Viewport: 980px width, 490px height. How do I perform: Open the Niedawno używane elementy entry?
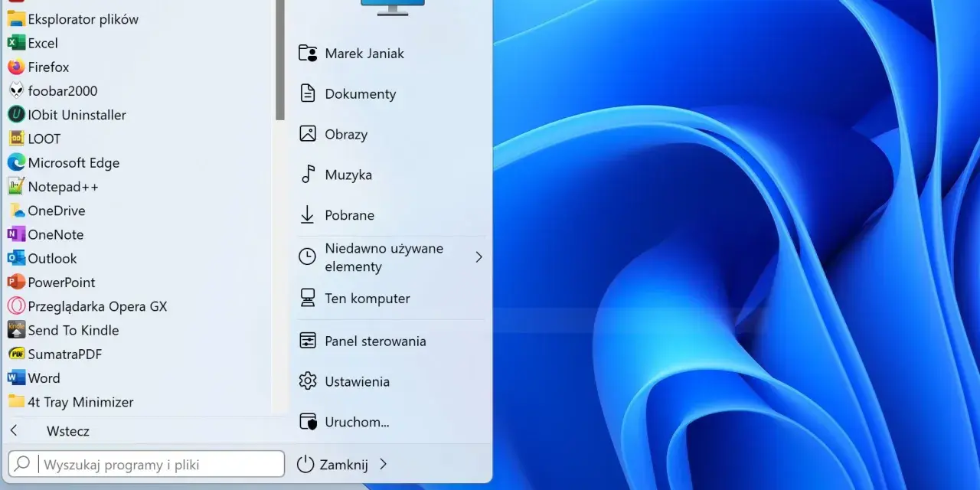[x=391, y=257]
